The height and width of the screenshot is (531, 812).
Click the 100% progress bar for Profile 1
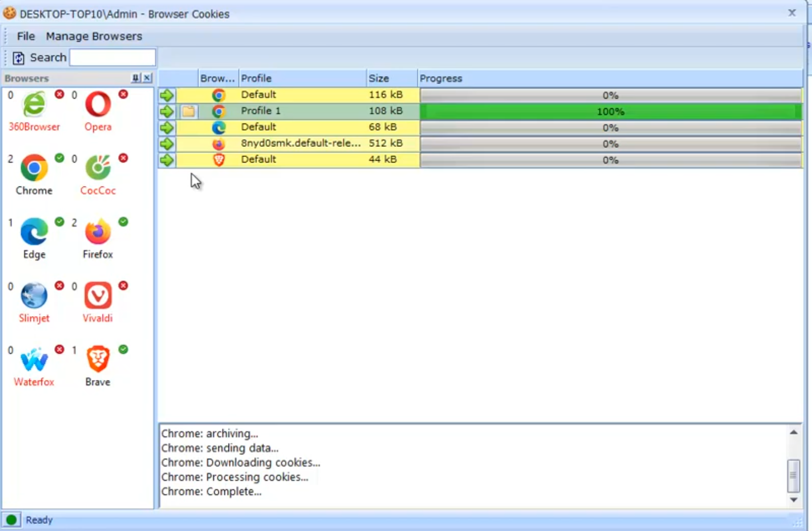point(611,111)
